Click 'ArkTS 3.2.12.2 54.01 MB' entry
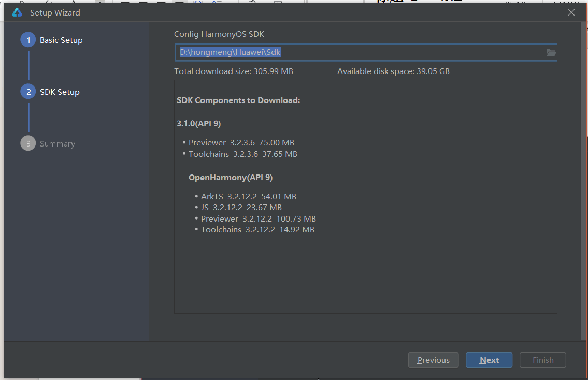The width and height of the screenshot is (588, 380). click(249, 196)
